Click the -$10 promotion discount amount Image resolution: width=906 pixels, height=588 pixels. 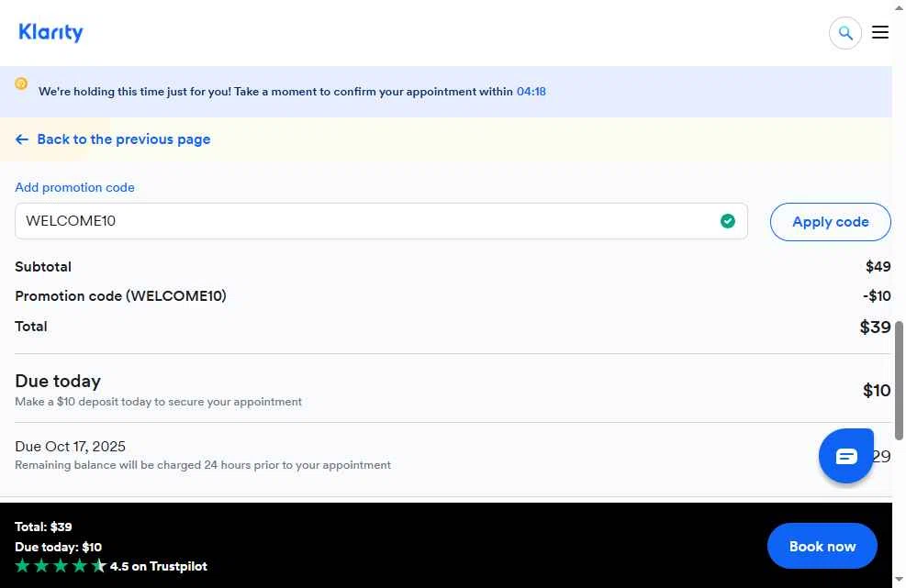[x=877, y=295]
